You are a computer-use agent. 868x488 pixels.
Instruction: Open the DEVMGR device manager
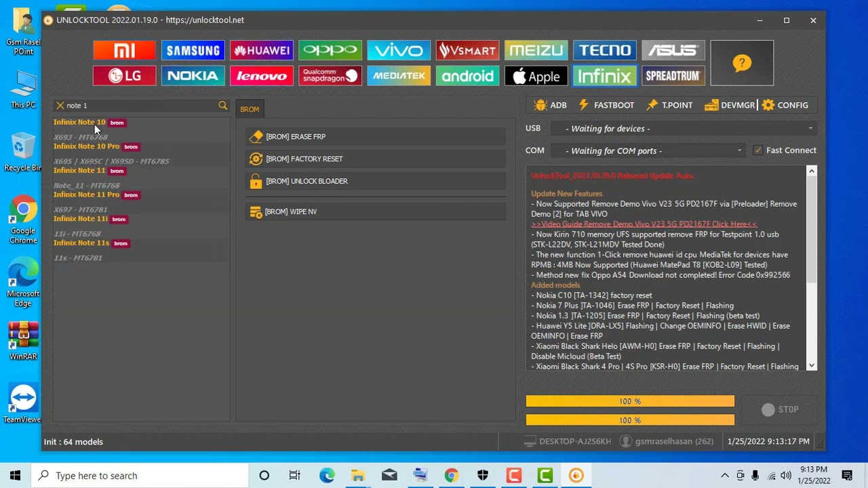point(730,105)
